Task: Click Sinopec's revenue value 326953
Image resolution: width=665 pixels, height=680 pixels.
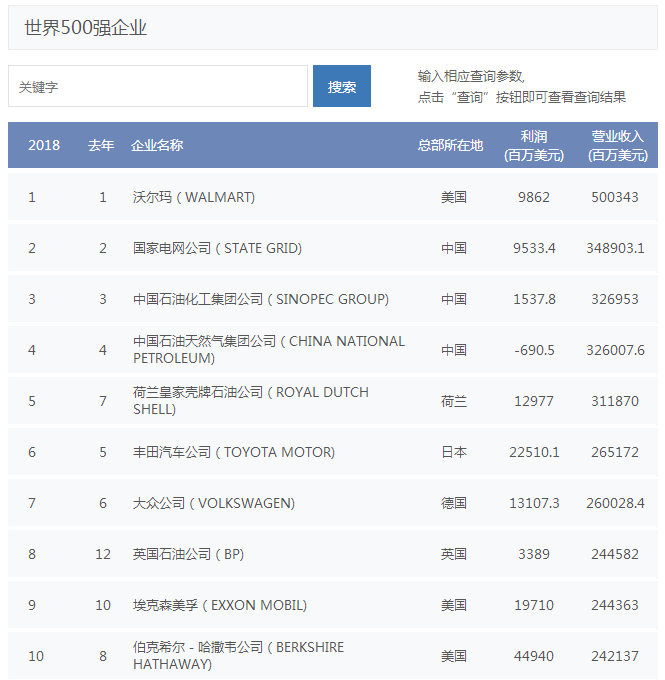Action: click(615, 299)
